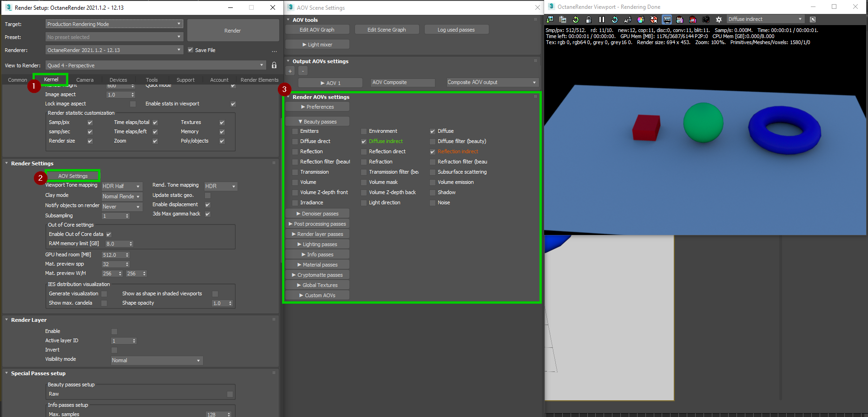Select the purple render region icon

(680, 20)
